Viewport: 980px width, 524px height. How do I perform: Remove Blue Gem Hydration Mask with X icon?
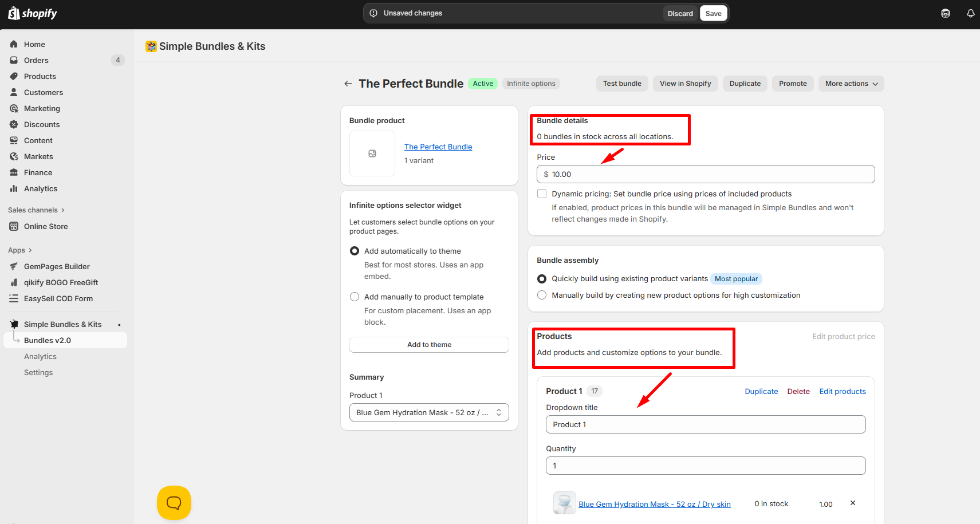[x=852, y=503]
